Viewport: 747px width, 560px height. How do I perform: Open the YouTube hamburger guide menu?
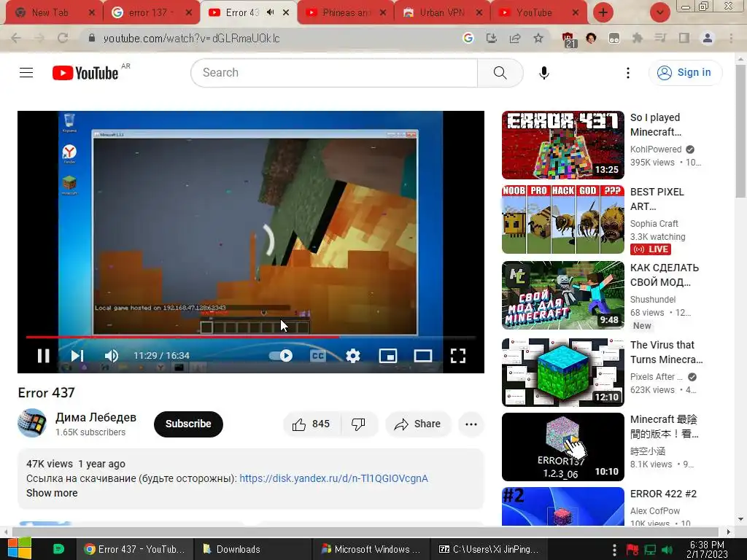pos(26,72)
